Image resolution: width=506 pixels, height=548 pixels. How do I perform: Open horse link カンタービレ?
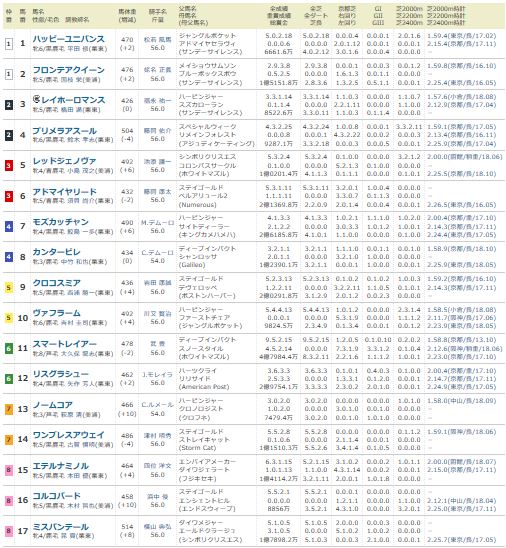56,252
